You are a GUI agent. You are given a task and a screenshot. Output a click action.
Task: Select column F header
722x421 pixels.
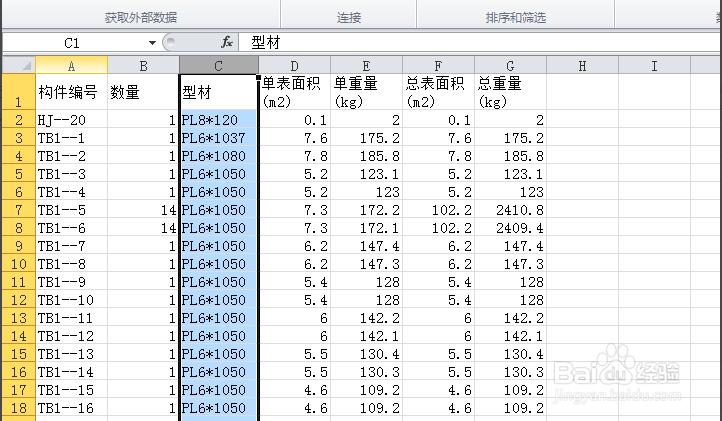[x=438, y=65]
